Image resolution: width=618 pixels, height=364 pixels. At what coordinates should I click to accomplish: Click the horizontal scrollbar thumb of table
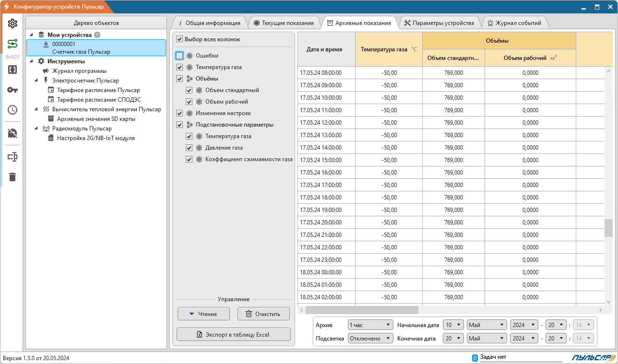point(362,310)
